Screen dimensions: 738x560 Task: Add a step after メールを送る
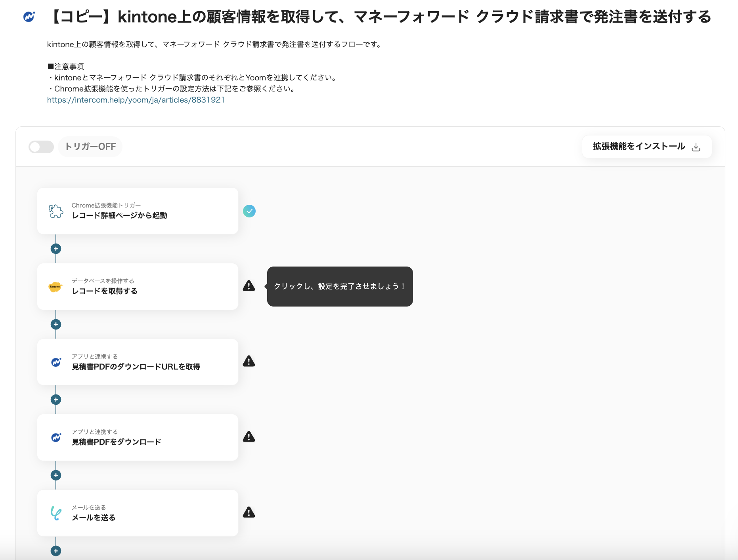point(56,551)
